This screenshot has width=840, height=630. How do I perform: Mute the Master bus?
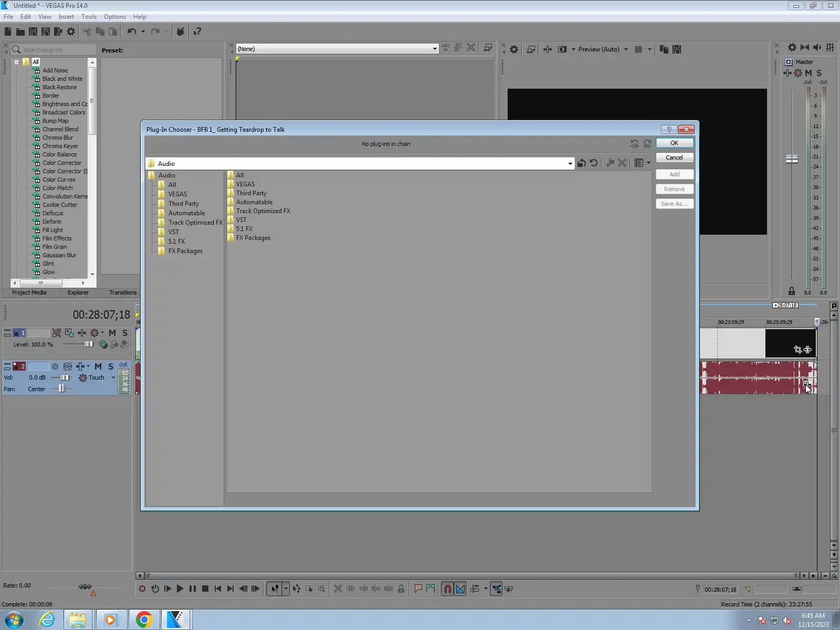(808, 73)
